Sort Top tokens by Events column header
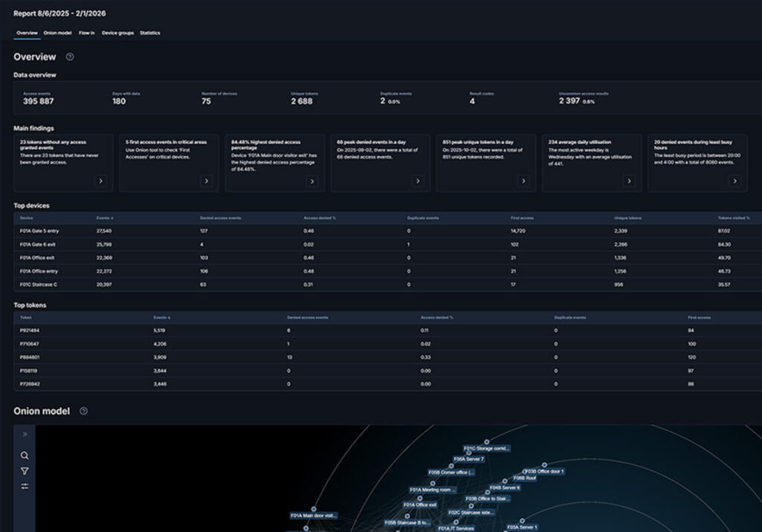762x532 pixels. (161, 318)
